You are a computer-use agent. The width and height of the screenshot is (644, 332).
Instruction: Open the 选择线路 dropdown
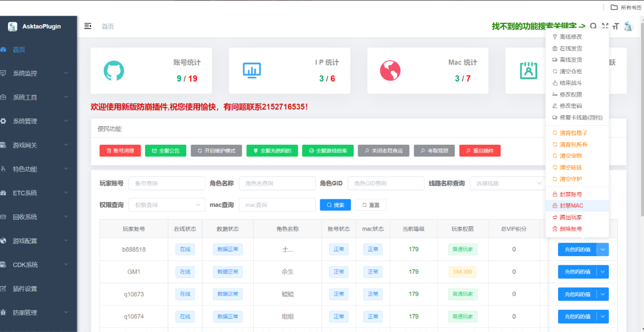507,184
